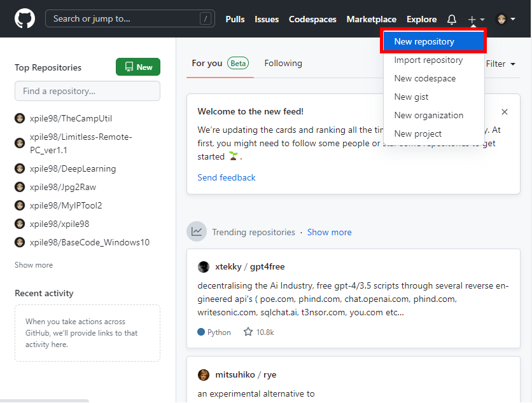Focus the Search or jump to field
Image resolution: width=532 pixels, height=403 pixels.
[x=130, y=18]
